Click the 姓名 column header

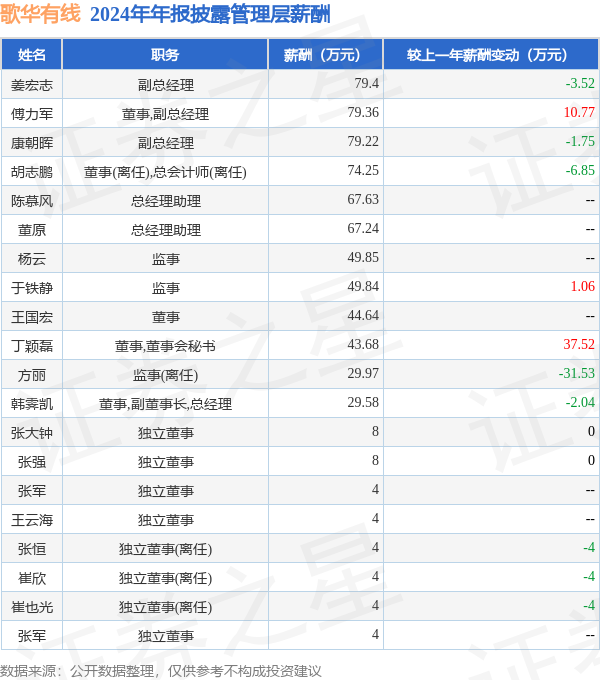click(x=32, y=55)
